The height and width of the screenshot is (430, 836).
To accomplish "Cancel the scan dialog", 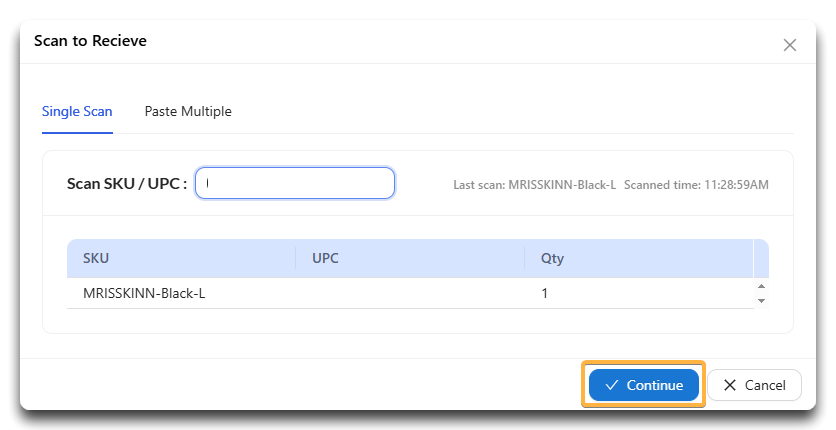I will 754,385.
